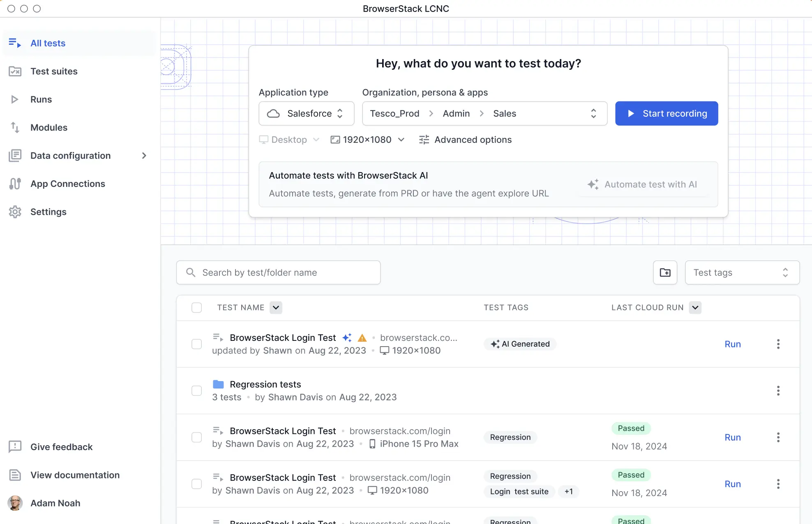Click the resolution screen icon beside 1920×1080 selector
The height and width of the screenshot is (524, 812).
click(x=335, y=140)
